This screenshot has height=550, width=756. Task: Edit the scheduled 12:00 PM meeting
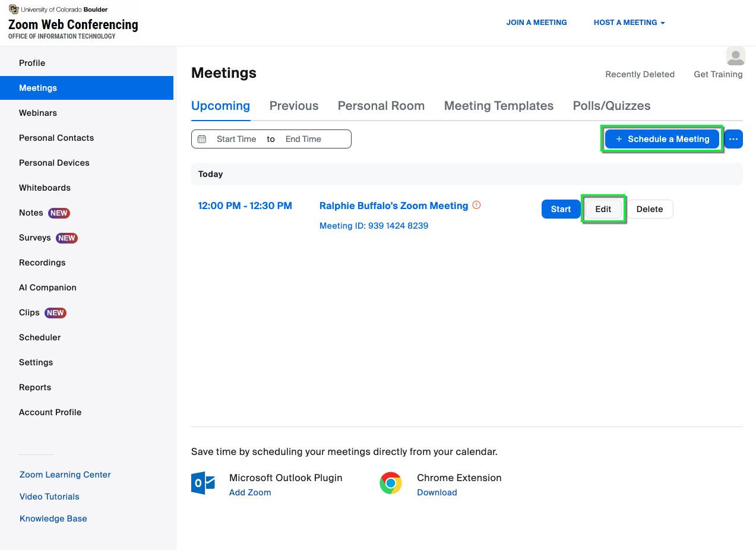pos(603,209)
